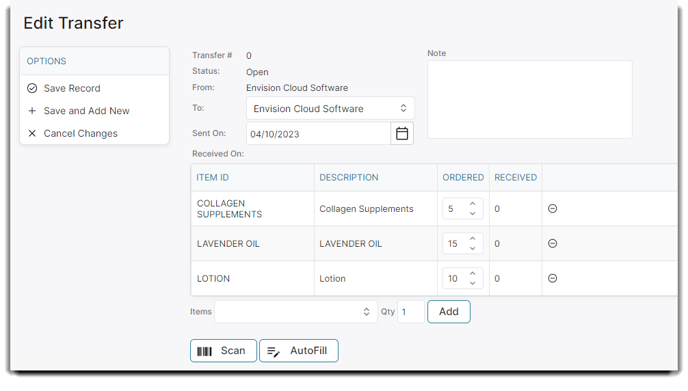Select Save Record option
Image resolution: width=688 pixels, height=391 pixels.
click(72, 88)
